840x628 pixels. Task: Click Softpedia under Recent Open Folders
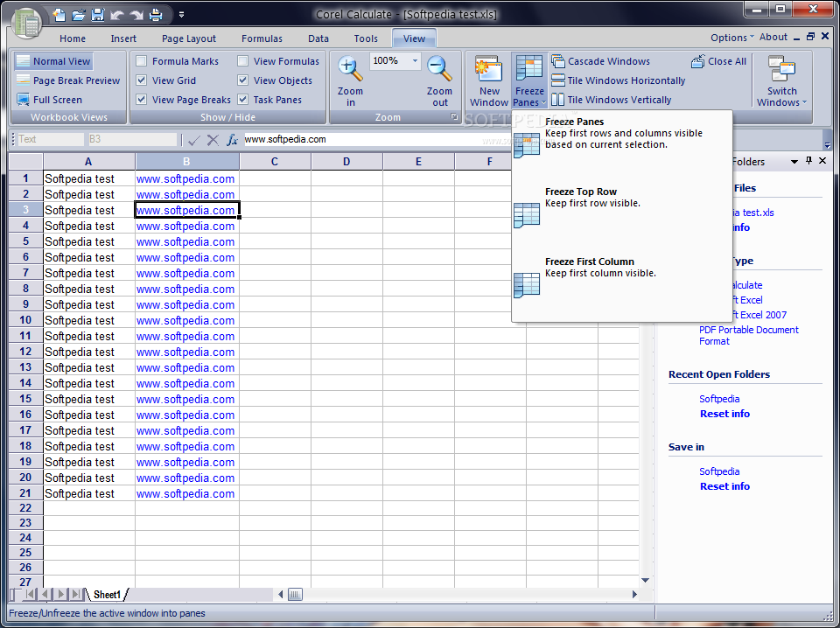719,399
